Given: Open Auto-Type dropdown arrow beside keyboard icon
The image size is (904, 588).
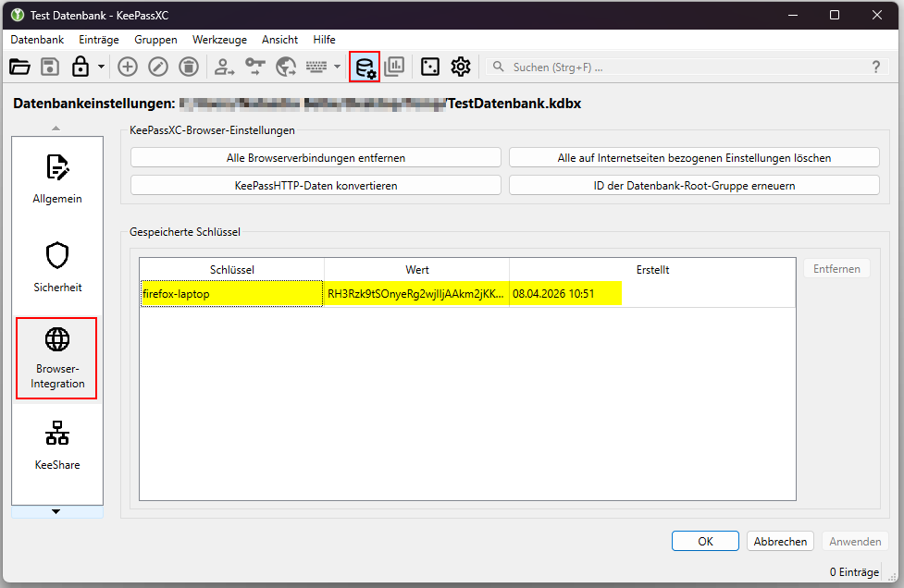Looking at the screenshot, I should [x=338, y=67].
